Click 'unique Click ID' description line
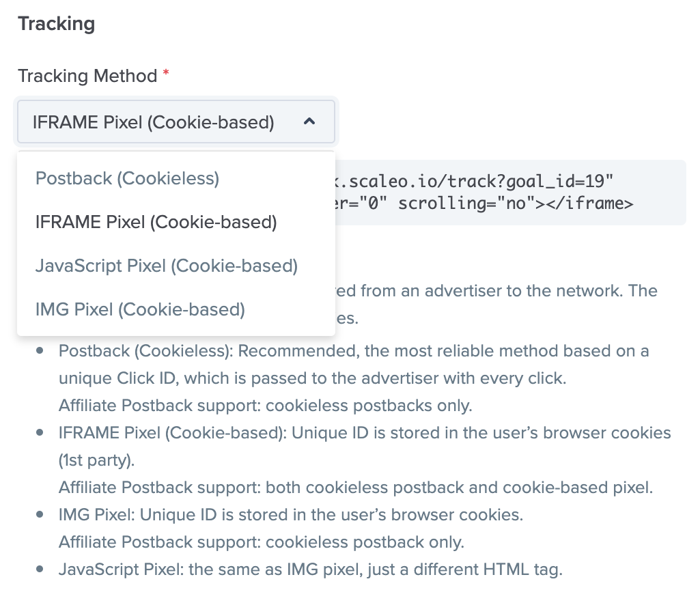The height and width of the screenshot is (590, 700). point(313,378)
